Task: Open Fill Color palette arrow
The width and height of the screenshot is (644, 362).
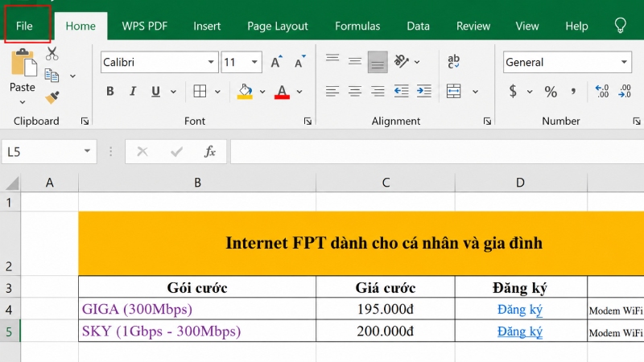Action: [x=262, y=92]
